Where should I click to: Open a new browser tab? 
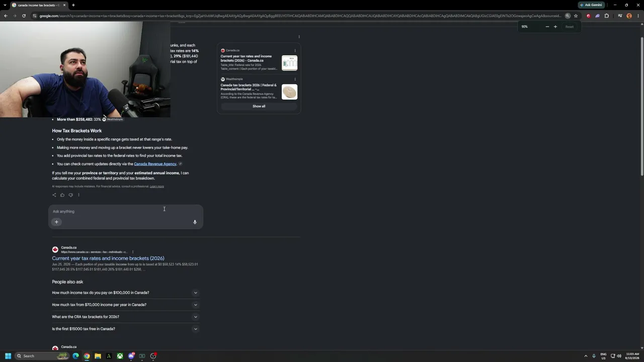[73, 5]
